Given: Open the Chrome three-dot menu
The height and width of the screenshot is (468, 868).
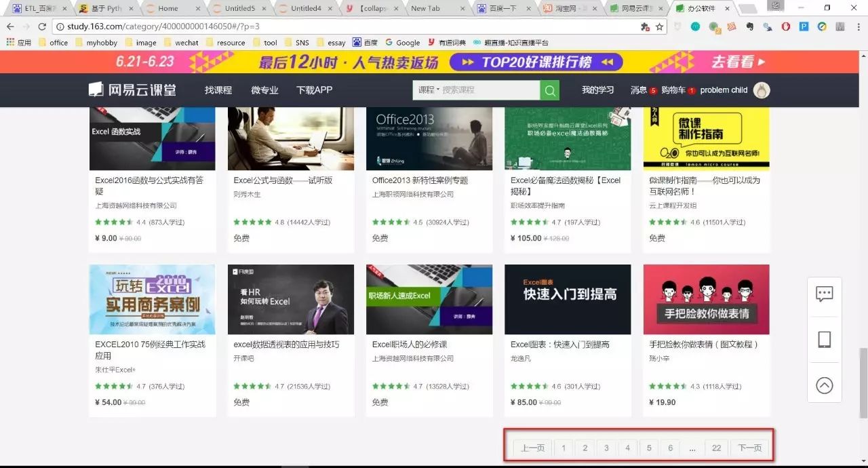Looking at the screenshot, I should [858, 27].
